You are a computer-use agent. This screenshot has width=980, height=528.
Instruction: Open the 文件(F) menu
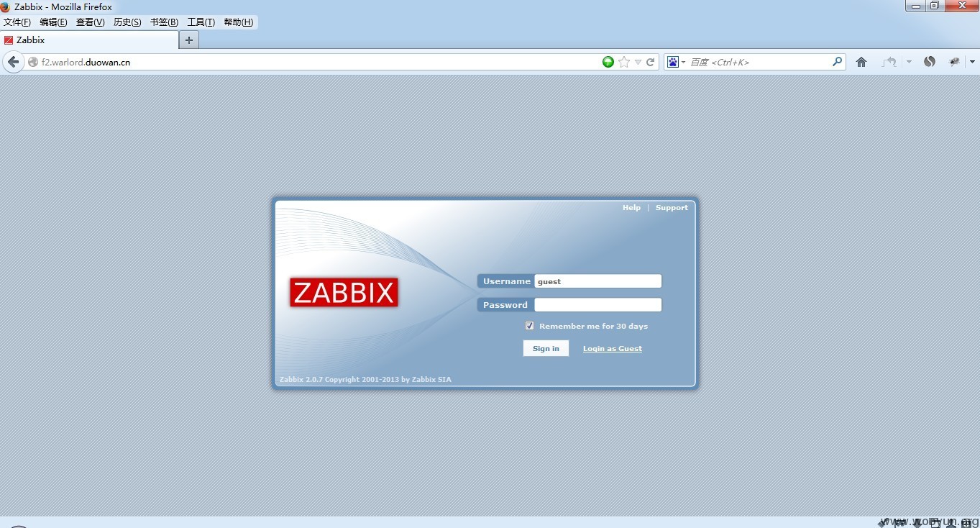tap(17, 22)
